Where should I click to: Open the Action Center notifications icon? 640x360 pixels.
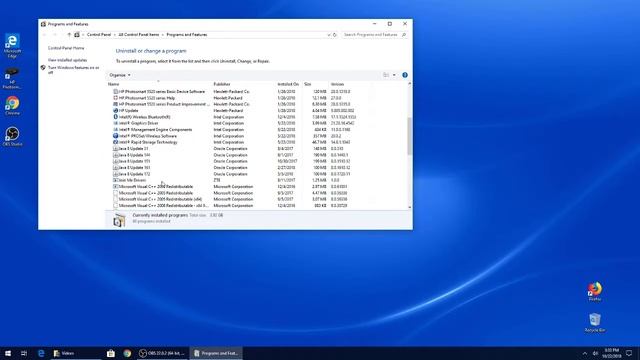click(629, 353)
